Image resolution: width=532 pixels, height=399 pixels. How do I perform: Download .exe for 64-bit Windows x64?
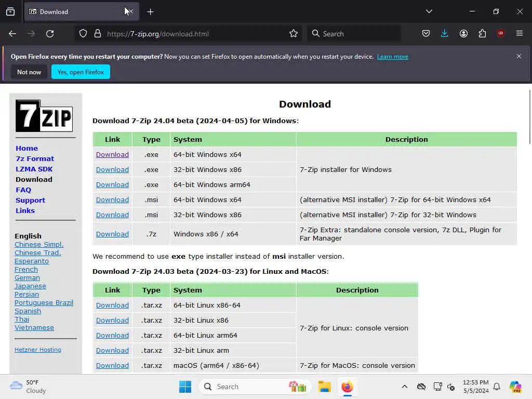tap(112, 155)
